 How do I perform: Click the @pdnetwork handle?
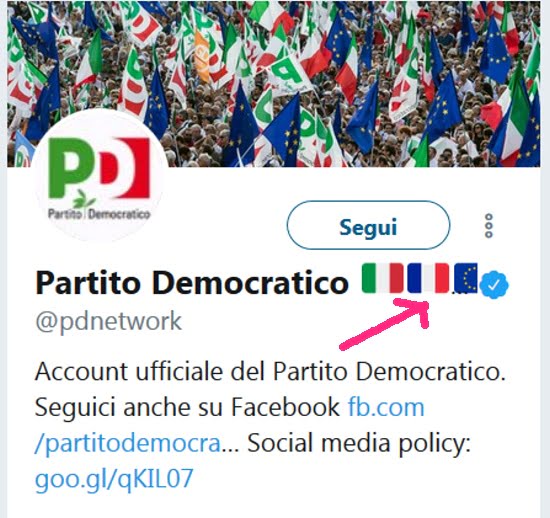[108, 321]
